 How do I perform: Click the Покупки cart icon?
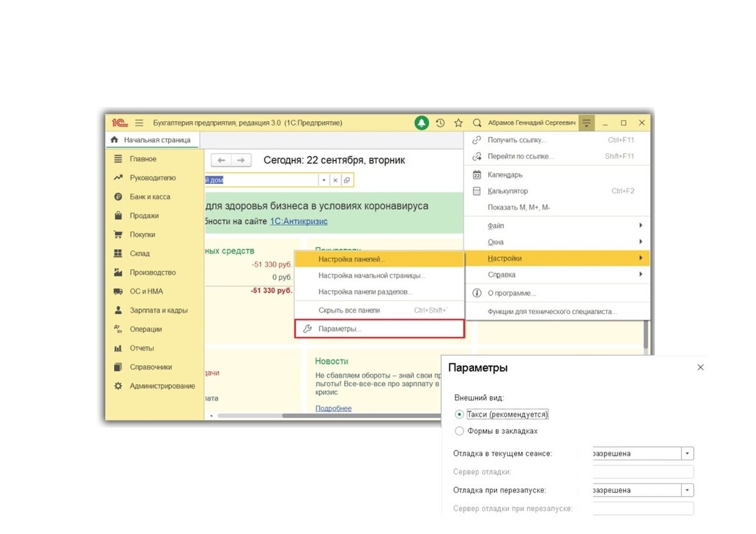click(118, 235)
